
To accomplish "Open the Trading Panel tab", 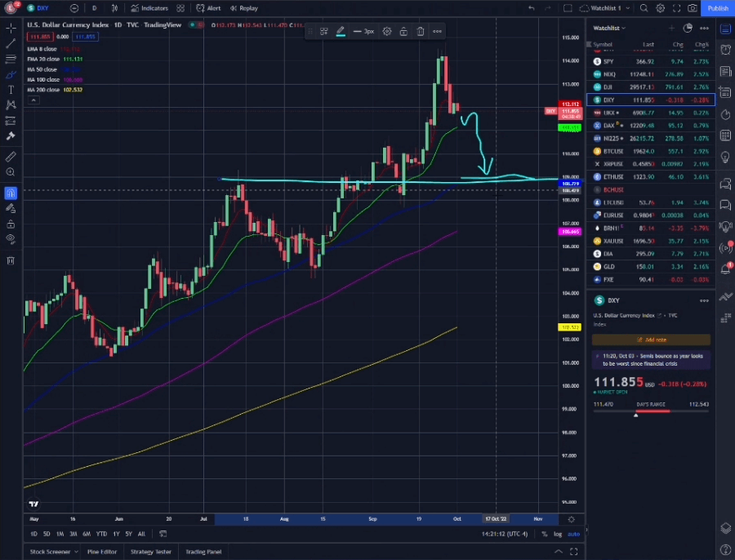I will (x=203, y=552).
